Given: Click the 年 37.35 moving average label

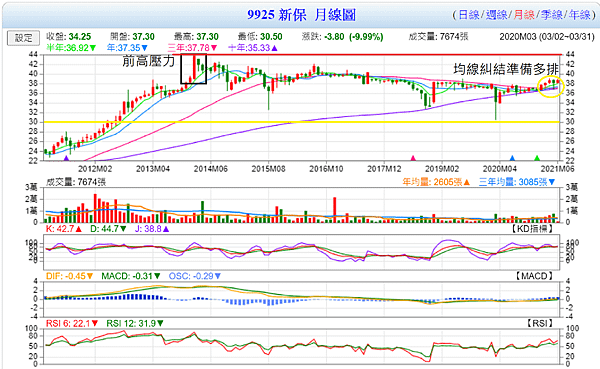Looking at the screenshot, I should point(127,48).
